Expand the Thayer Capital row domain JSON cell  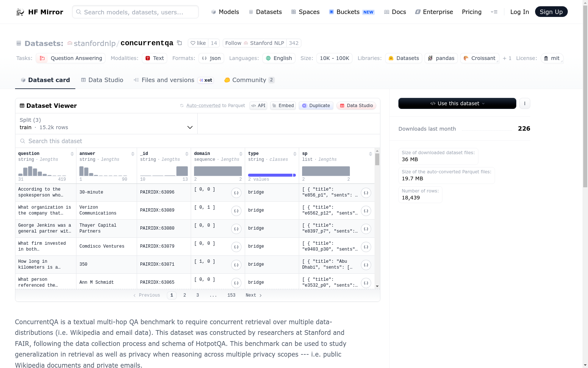[x=236, y=229]
